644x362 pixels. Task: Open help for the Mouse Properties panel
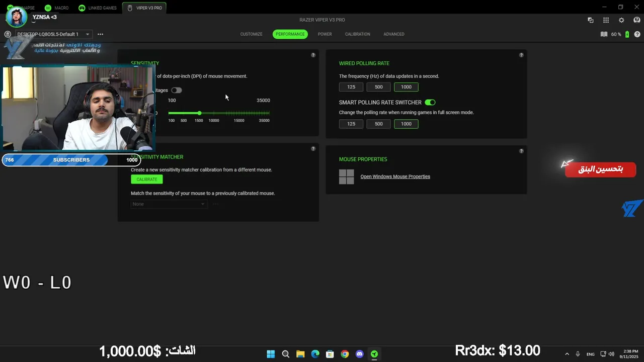click(521, 151)
